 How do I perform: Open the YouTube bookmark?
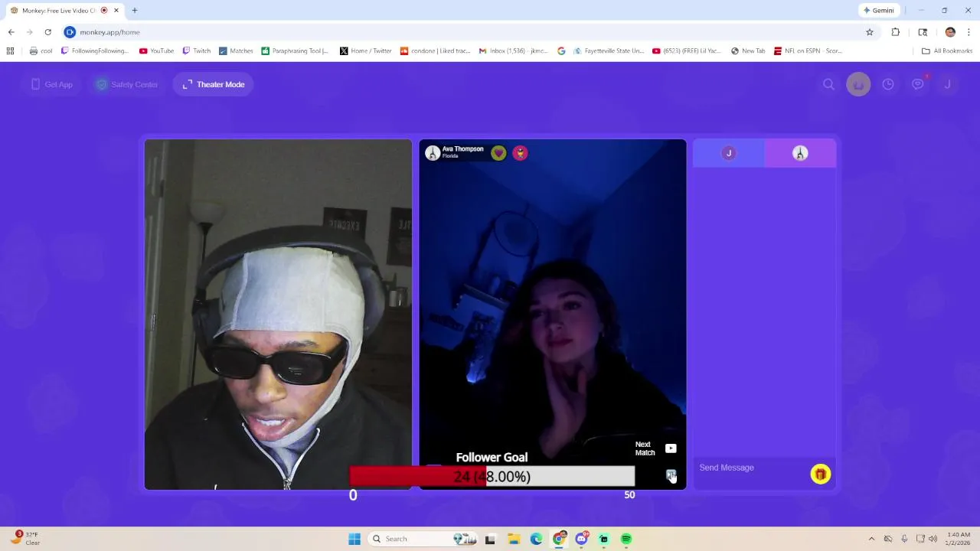click(x=156, y=51)
